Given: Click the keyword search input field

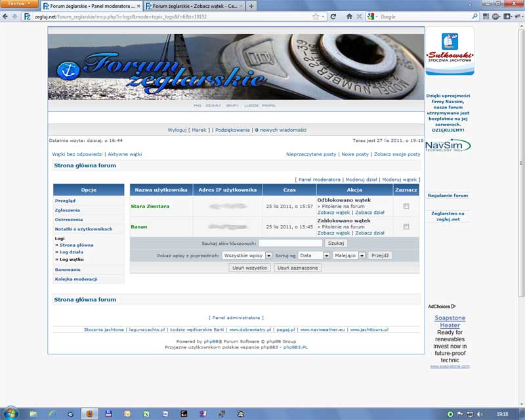Looking at the screenshot, I should click(x=290, y=243).
